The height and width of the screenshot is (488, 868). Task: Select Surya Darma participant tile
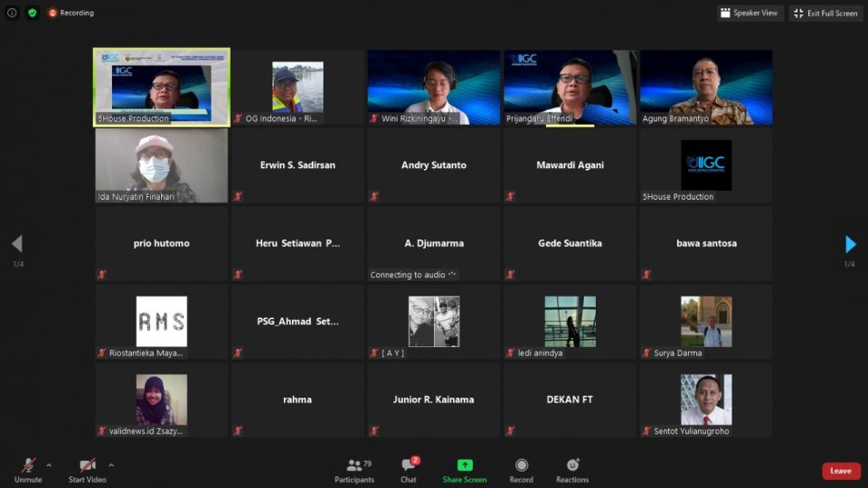tap(706, 322)
